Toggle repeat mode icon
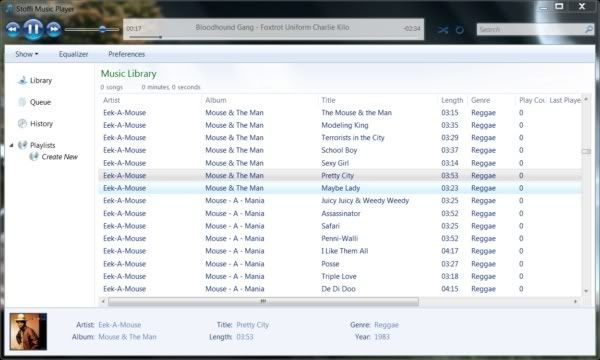Viewport: 600px width, 360px height. coord(460,30)
